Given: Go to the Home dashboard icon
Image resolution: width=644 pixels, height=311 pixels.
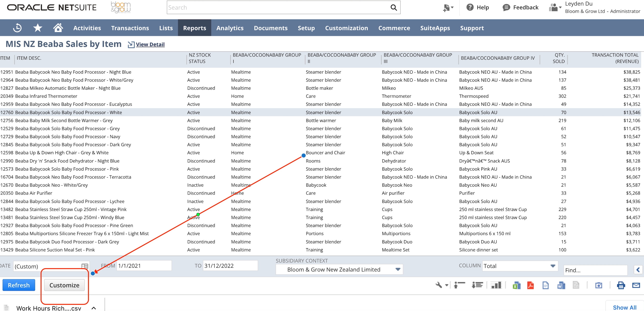Looking at the screenshot, I should [x=58, y=28].
